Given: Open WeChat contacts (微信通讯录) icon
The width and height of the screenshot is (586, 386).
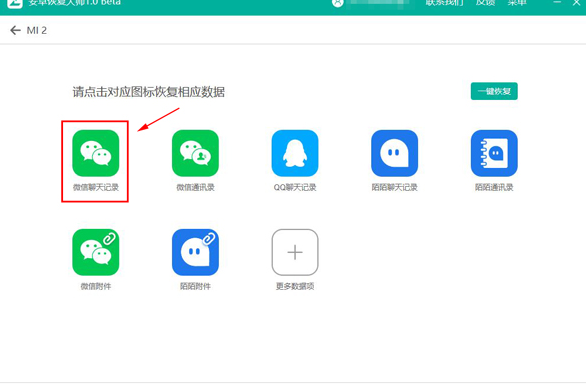Looking at the screenshot, I should [195, 153].
